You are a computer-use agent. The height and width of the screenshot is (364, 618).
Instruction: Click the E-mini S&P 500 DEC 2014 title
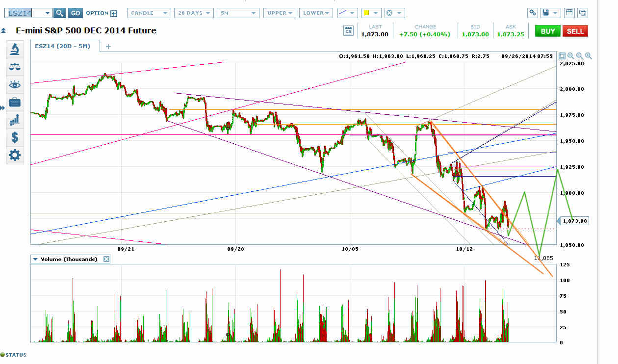click(86, 30)
